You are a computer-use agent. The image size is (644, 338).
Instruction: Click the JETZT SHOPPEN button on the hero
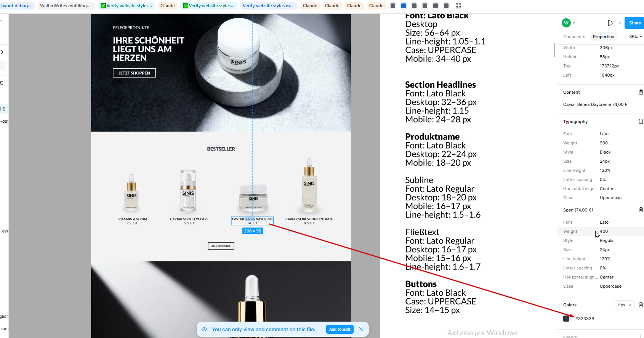click(x=134, y=73)
